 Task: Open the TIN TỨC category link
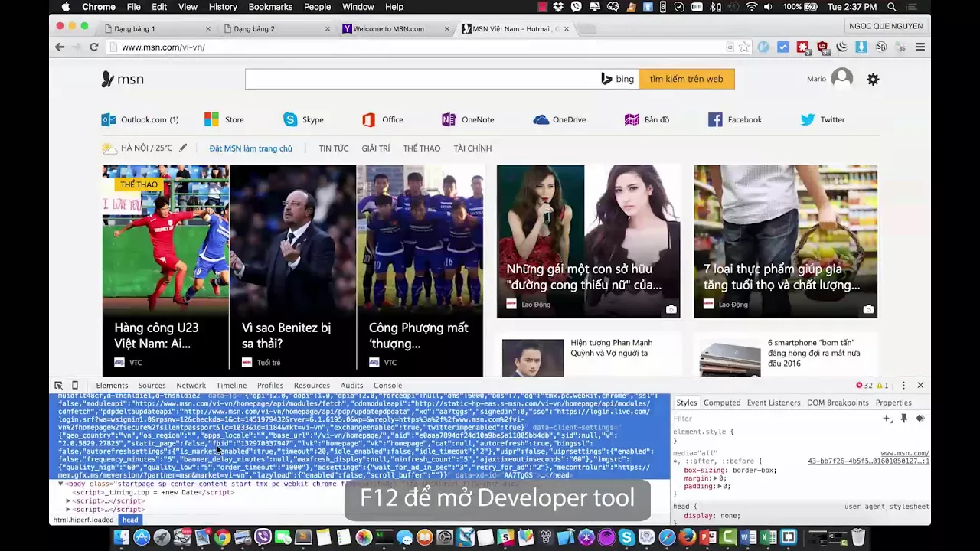click(334, 148)
